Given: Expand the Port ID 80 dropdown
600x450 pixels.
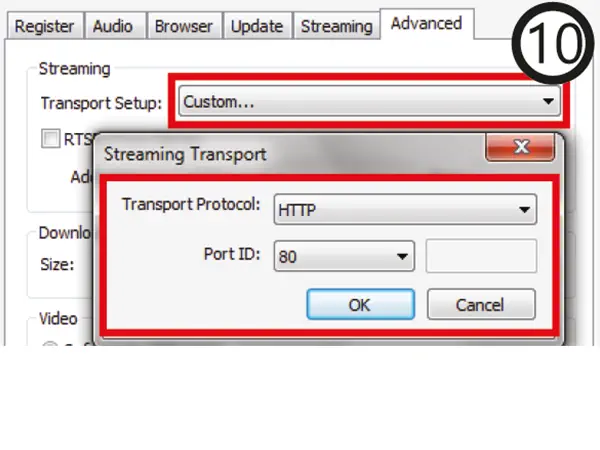Looking at the screenshot, I should [x=344, y=256].
